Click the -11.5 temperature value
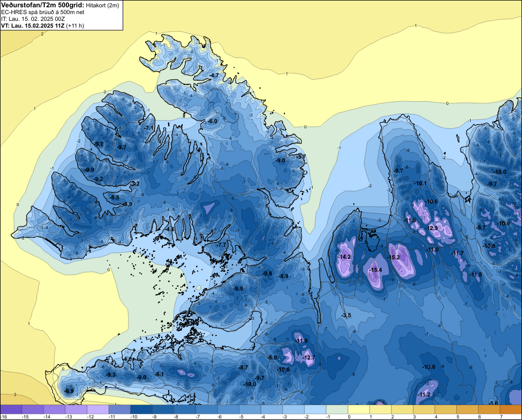Viewport: 522px width, 420px height. point(476,274)
